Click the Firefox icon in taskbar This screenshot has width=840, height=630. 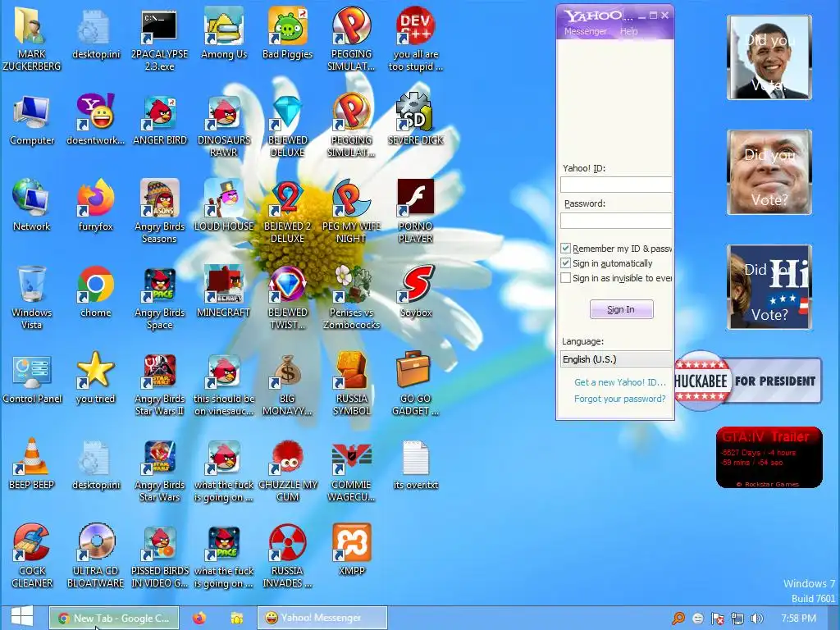pyautogui.click(x=199, y=618)
